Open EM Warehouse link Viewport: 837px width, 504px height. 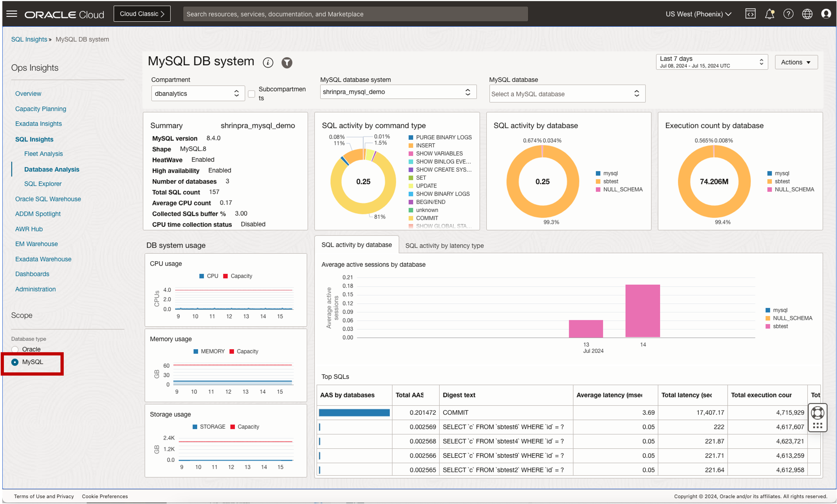pyautogui.click(x=36, y=244)
